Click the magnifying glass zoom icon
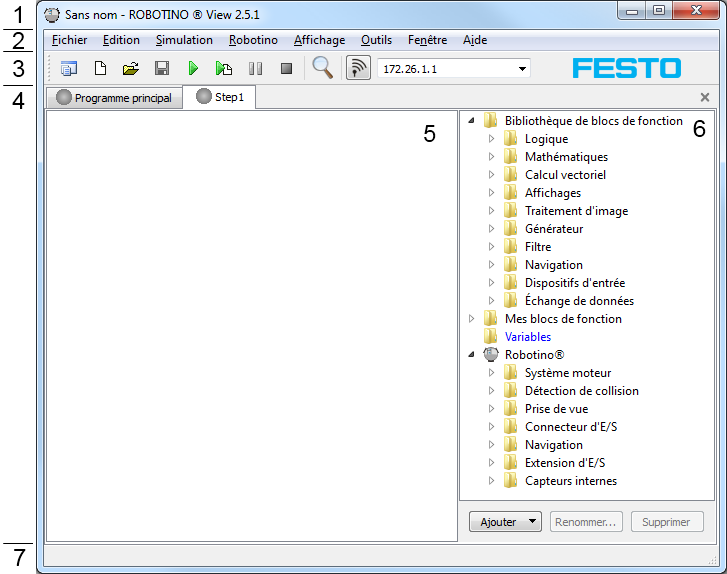The height and width of the screenshot is (574, 727). (x=322, y=68)
